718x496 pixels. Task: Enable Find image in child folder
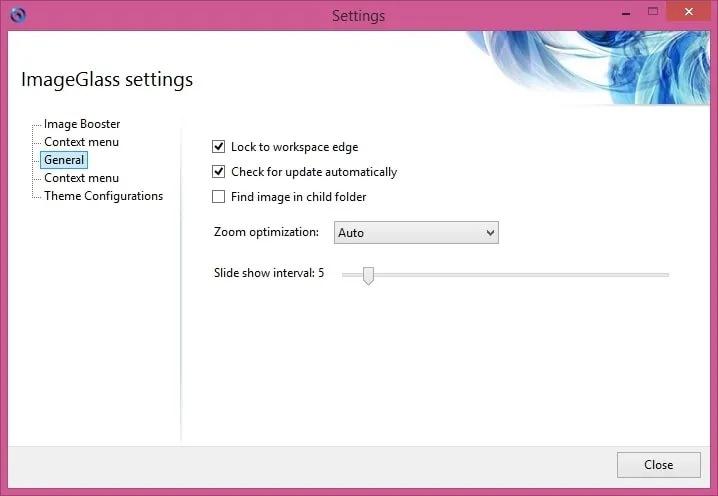[218, 196]
